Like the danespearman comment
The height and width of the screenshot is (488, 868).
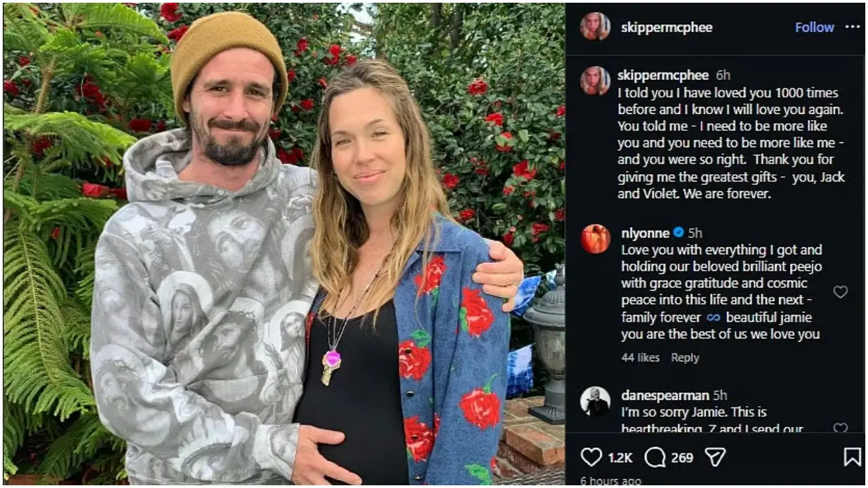(840, 428)
